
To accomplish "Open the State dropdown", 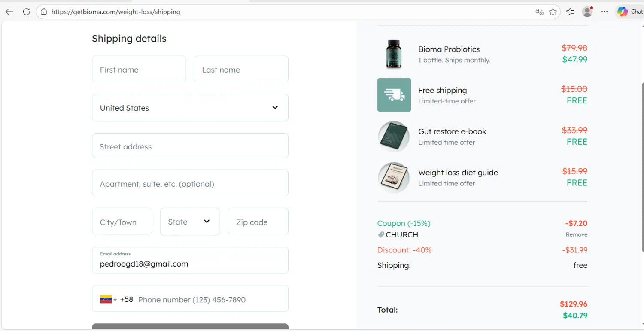I will pyautogui.click(x=190, y=222).
